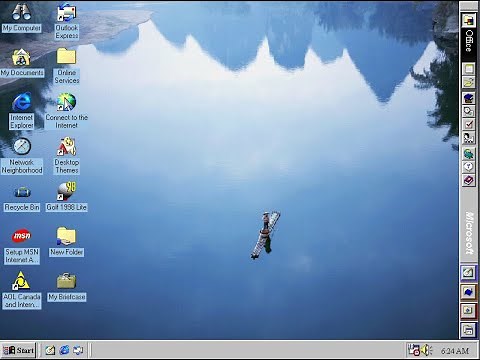
Task: Click the Start button
Action: point(18,350)
